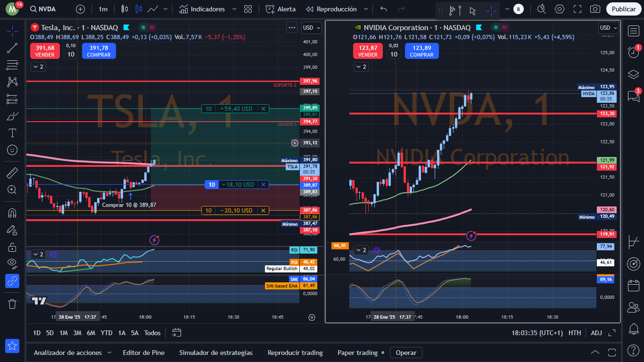
Task: Toggle lock all drawing tools
Action: [13, 247]
